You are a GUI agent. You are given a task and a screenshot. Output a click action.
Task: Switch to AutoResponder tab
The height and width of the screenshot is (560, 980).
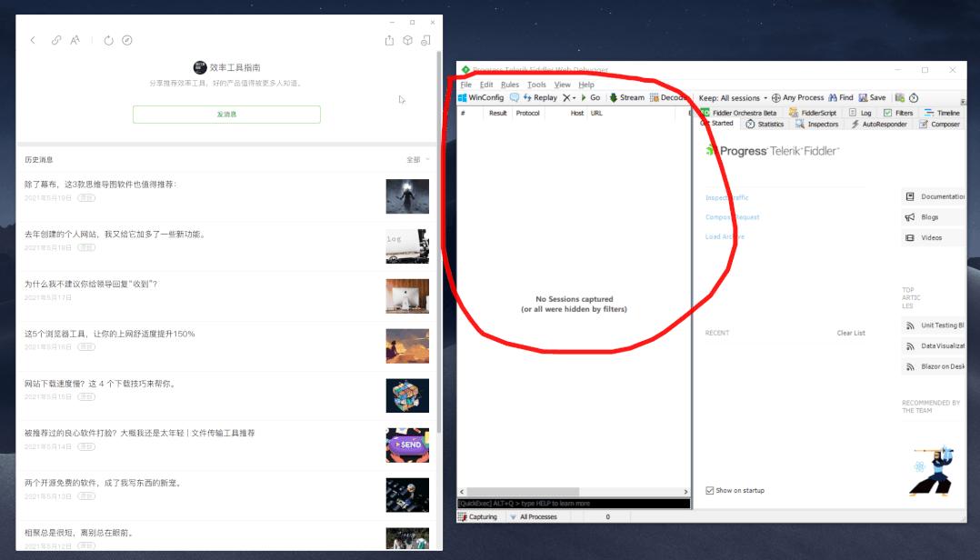pyautogui.click(x=879, y=124)
